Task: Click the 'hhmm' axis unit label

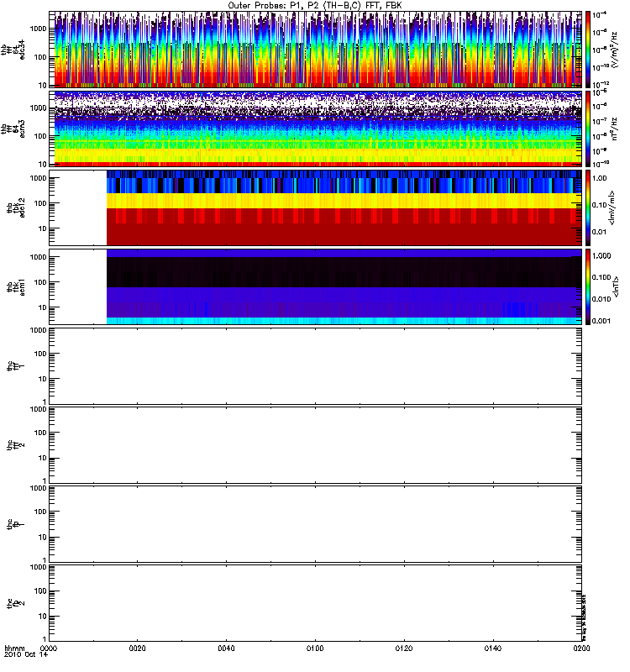Action: (14, 648)
